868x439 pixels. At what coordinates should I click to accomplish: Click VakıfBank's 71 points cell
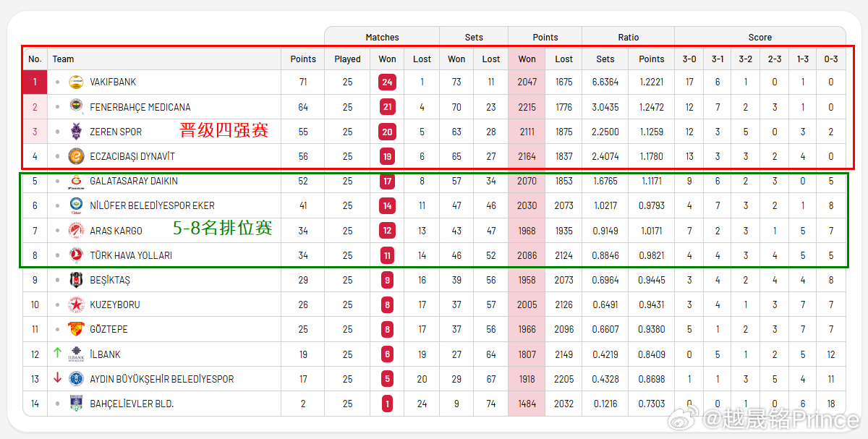tap(303, 82)
